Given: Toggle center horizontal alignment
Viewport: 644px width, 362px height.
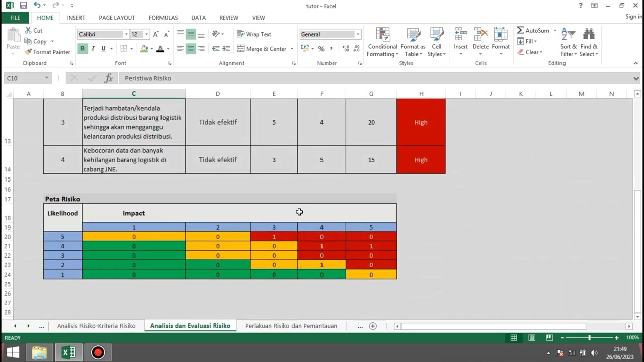Looking at the screenshot, I should click(x=191, y=49).
